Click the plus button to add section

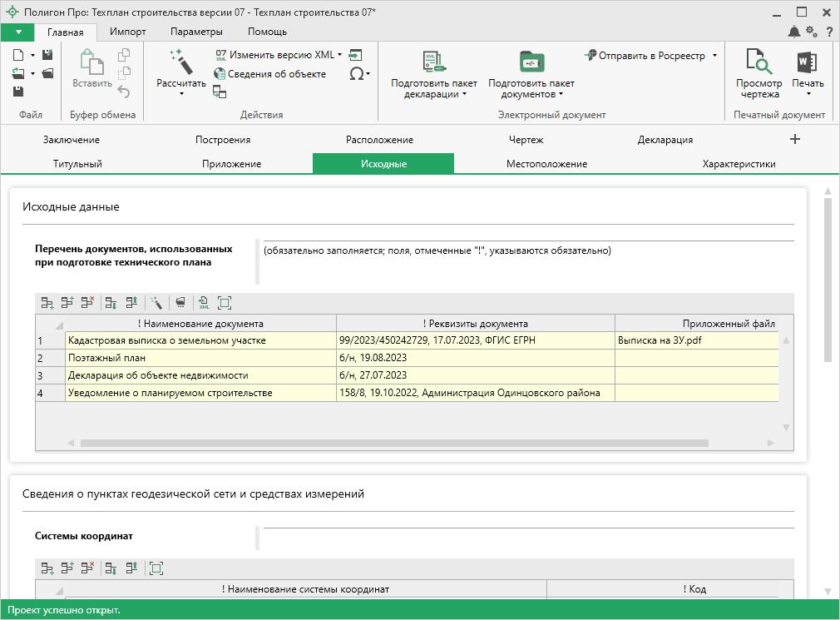[794, 139]
